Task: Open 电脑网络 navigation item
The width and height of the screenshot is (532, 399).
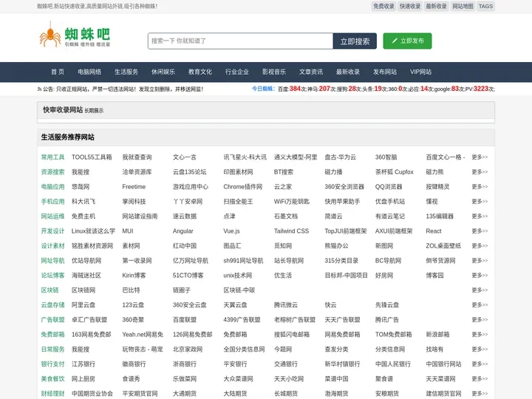Action: coord(89,72)
